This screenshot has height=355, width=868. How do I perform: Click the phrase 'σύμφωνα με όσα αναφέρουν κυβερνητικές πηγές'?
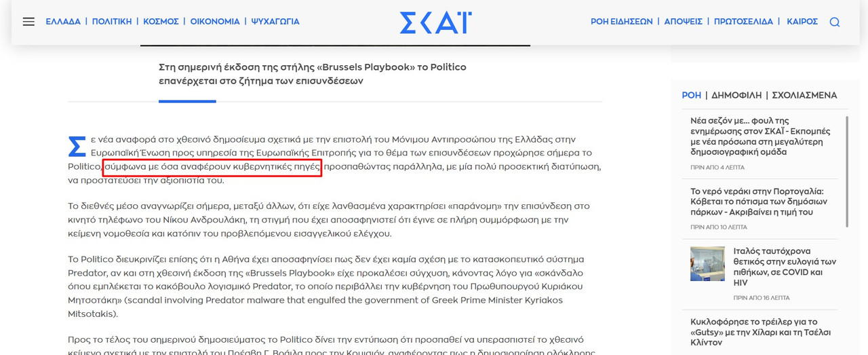(212, 166)
